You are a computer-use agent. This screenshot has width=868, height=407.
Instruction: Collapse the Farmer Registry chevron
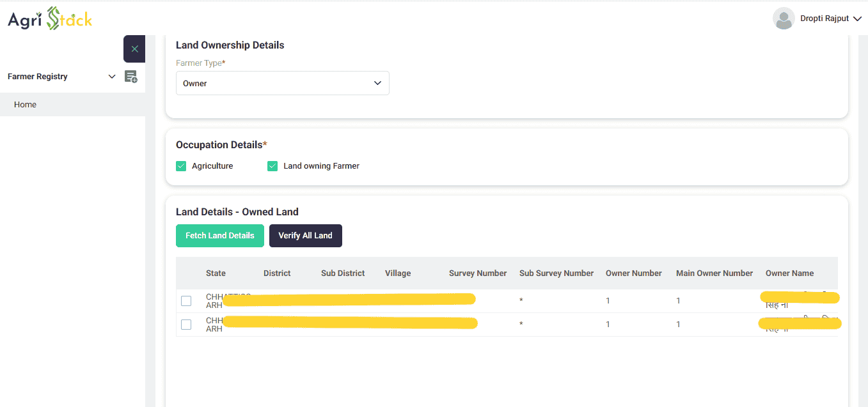[112, 77]
